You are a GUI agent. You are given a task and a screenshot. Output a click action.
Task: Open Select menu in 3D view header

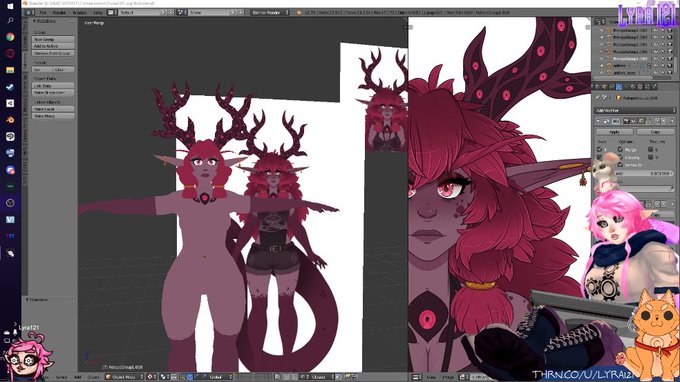(x=61, y=377)
